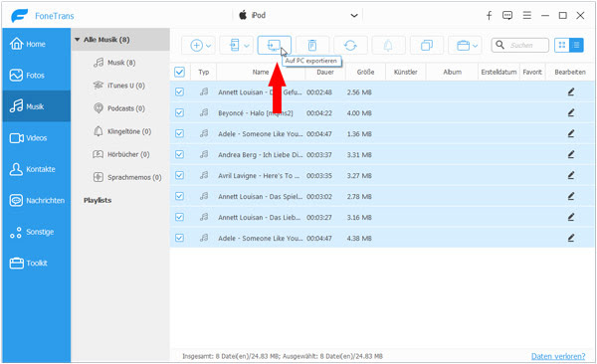
Task: Sort by the Erstelldatum column header
Action: pyautogui.click(x=498, y=72)
